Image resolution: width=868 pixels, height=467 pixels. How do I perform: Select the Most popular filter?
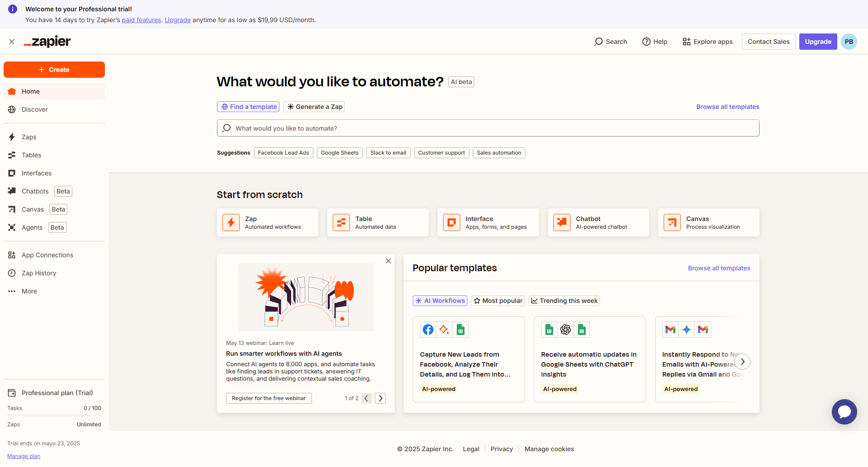point(498,301)
